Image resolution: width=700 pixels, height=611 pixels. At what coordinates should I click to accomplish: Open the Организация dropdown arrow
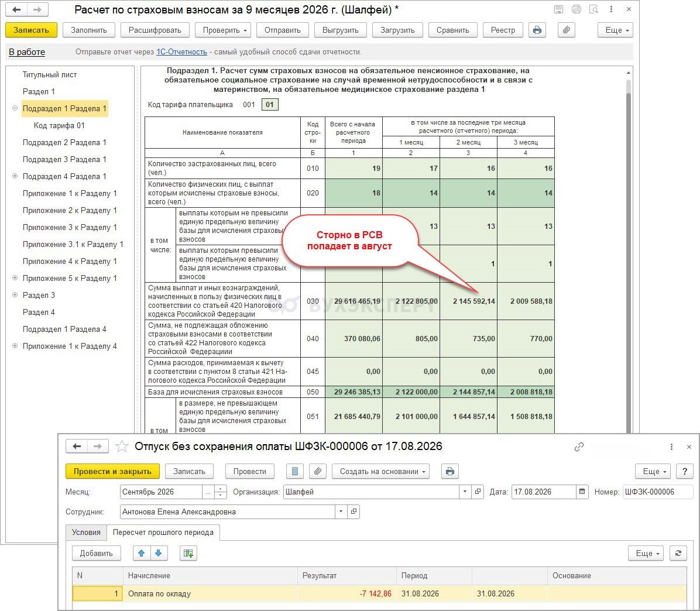click(465, 492)
